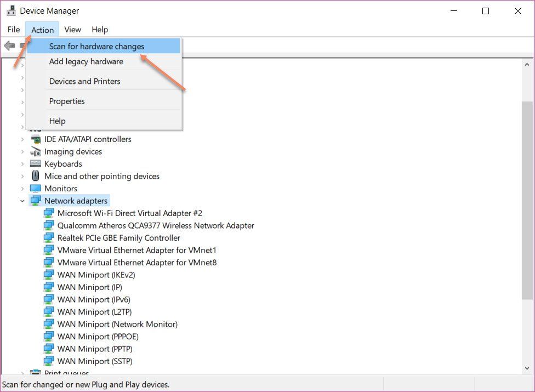Image resolution: width=535 pixels, height=392 pixels.
Task: Expand the Monitors tree node
Action: coord(22,189)
